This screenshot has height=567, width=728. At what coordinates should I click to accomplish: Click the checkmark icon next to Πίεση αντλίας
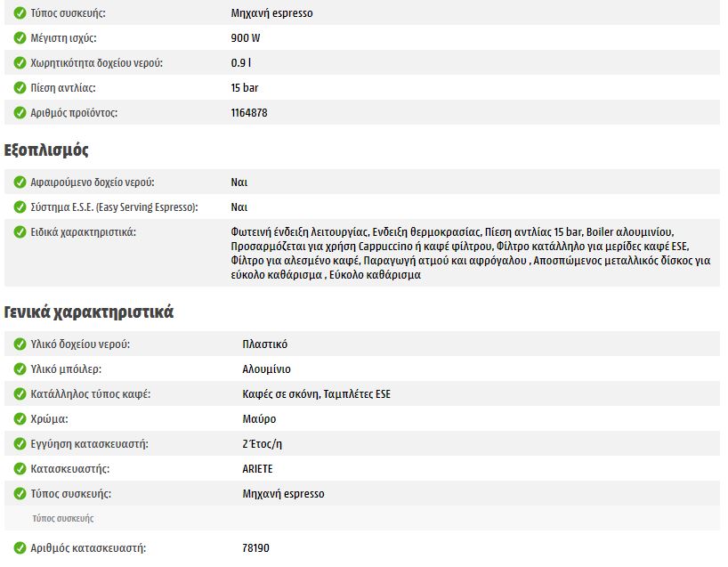pyautogui.click(x=20, y=88)
